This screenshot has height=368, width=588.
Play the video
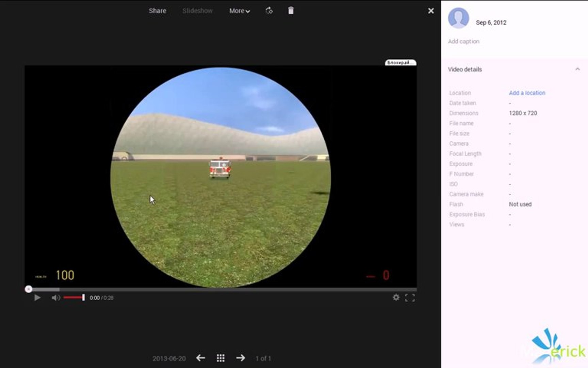pos(37,297)
